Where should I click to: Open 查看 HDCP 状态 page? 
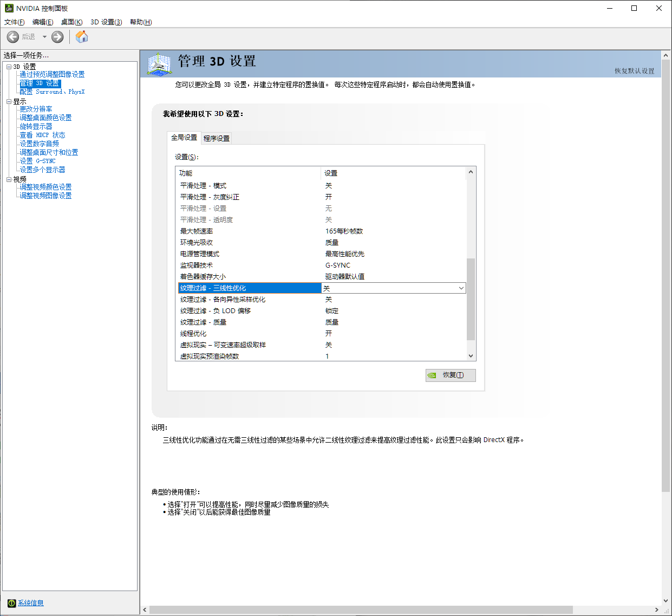(x=43, y=135)
